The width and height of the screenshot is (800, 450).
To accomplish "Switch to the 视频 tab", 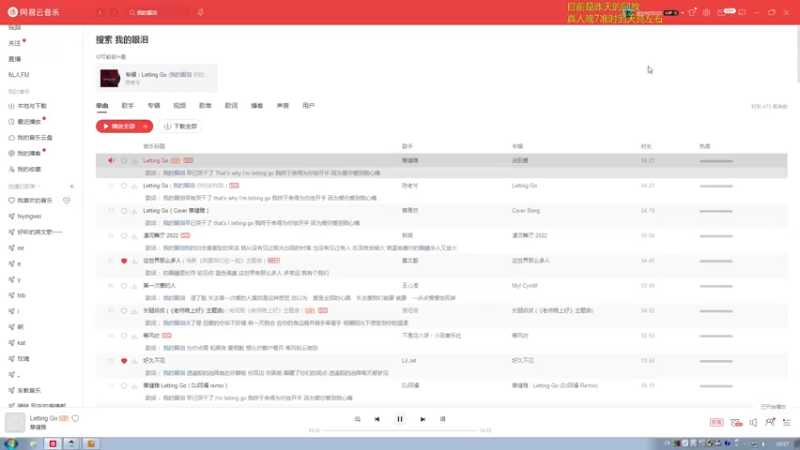I will [x=180, y=106].
